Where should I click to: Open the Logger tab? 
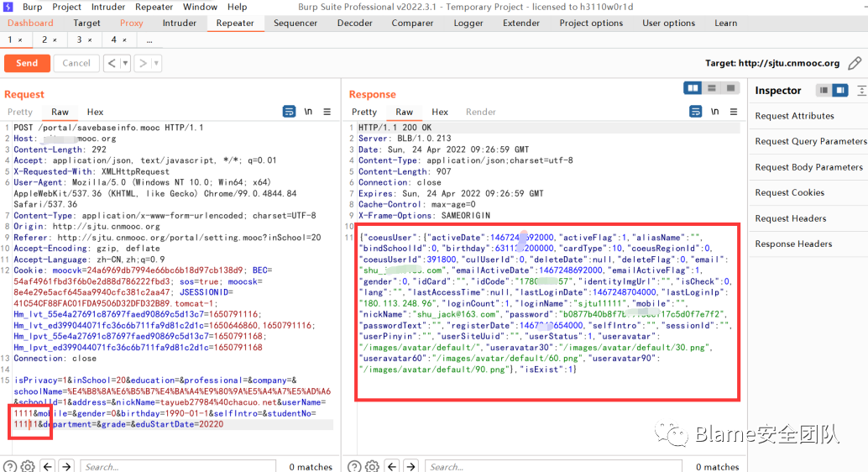point(468,23)
